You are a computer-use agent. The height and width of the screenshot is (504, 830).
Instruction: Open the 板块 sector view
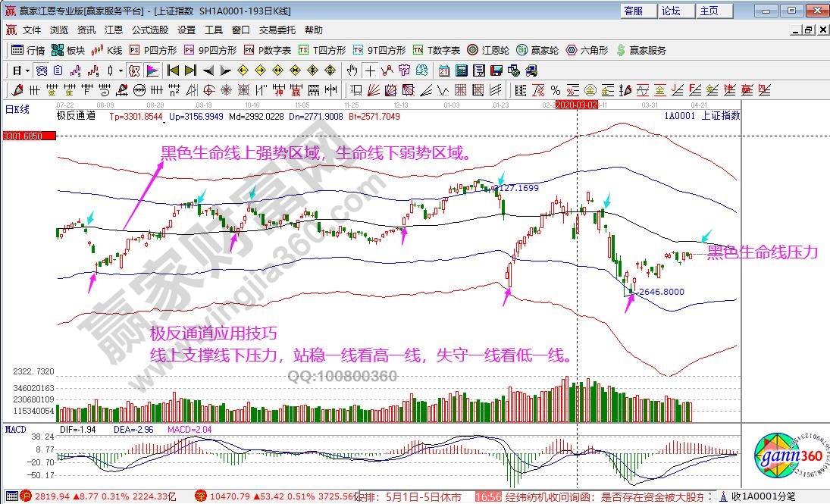(x=68, y=50)
